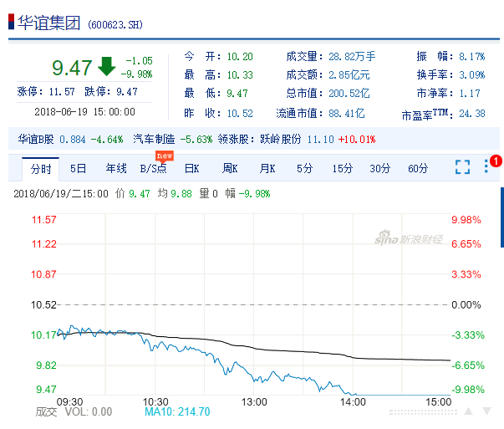Click the timestamp 2018-06-19 15:00:00
Image resolution: width=504 pixels, height=429 pixels.
coord(85,112)
